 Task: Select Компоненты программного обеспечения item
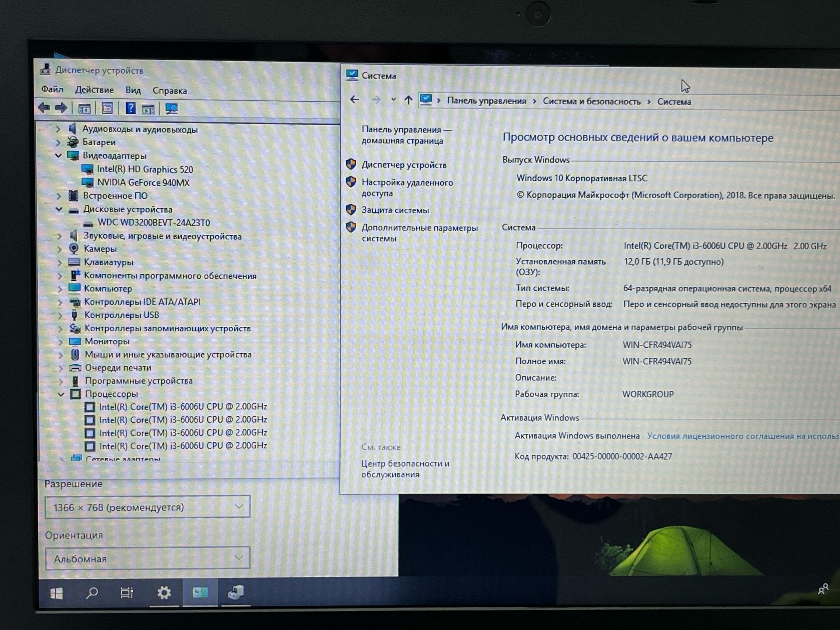pyautogui.click(x=170, y=276)
